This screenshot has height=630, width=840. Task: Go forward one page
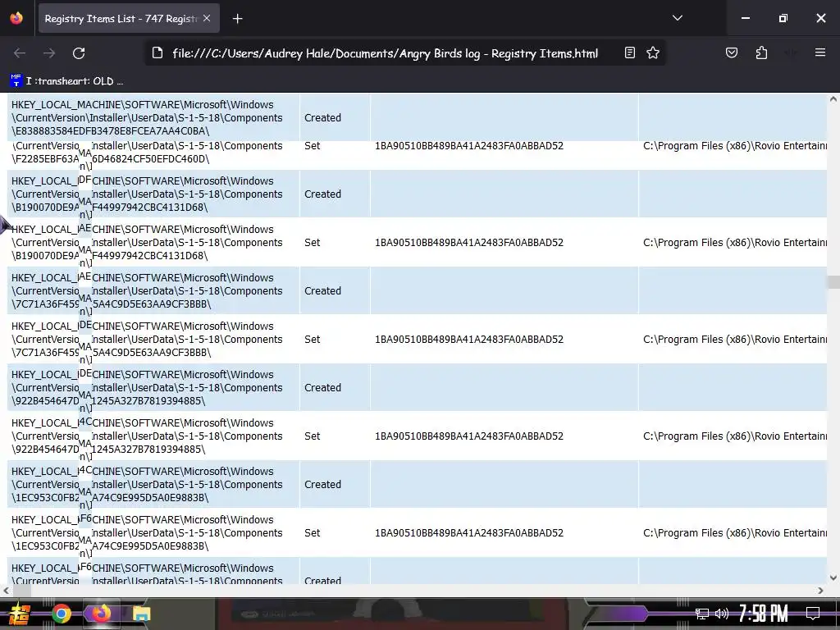(x=49, y=53)
